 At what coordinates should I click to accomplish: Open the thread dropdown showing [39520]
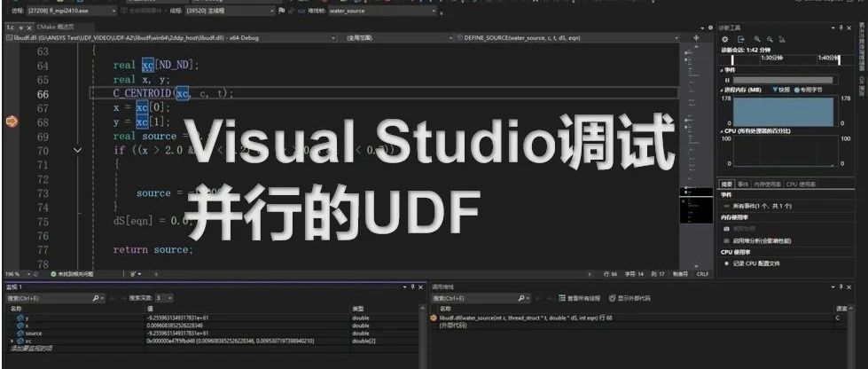(x=231, y=11)
